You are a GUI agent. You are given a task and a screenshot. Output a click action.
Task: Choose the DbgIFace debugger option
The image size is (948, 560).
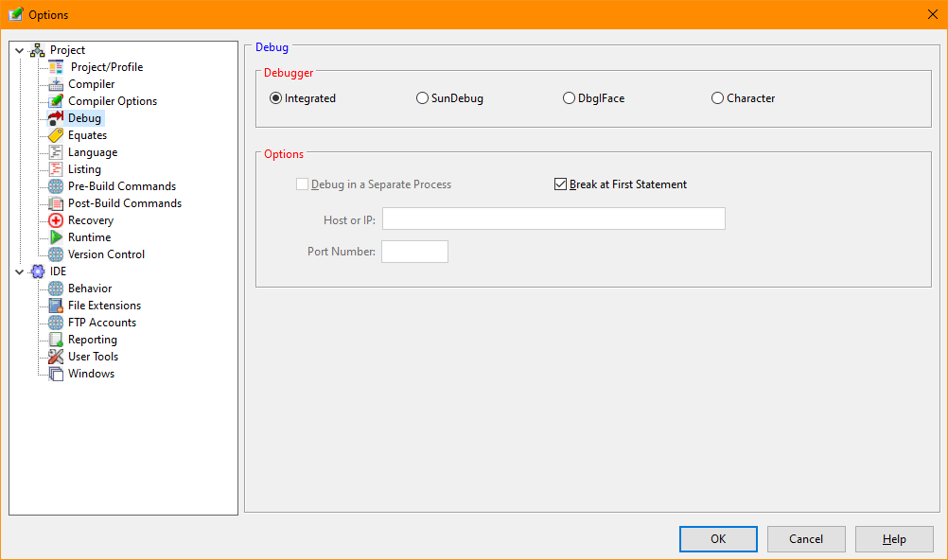[x=569, y=98]
